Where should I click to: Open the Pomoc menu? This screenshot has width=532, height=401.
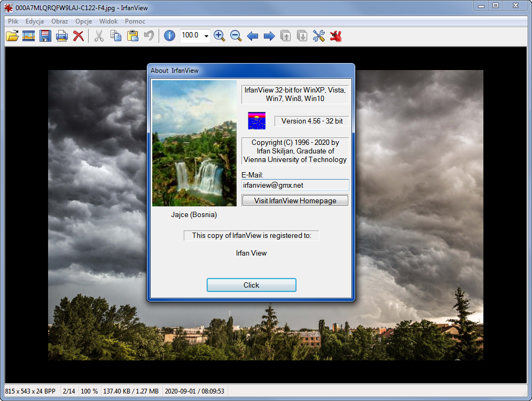point(135,21)
